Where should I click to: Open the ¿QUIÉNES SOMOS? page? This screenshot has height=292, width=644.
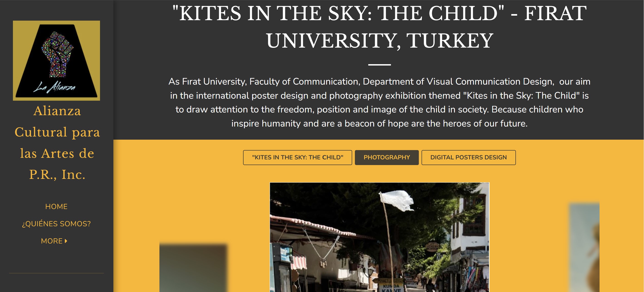coord(56,224)
